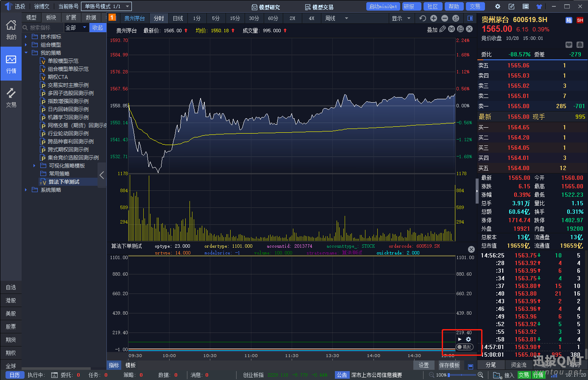Click the 社区 button
Image resolution: width=588 pixels, height=380 pixels.
coord(432,6)
